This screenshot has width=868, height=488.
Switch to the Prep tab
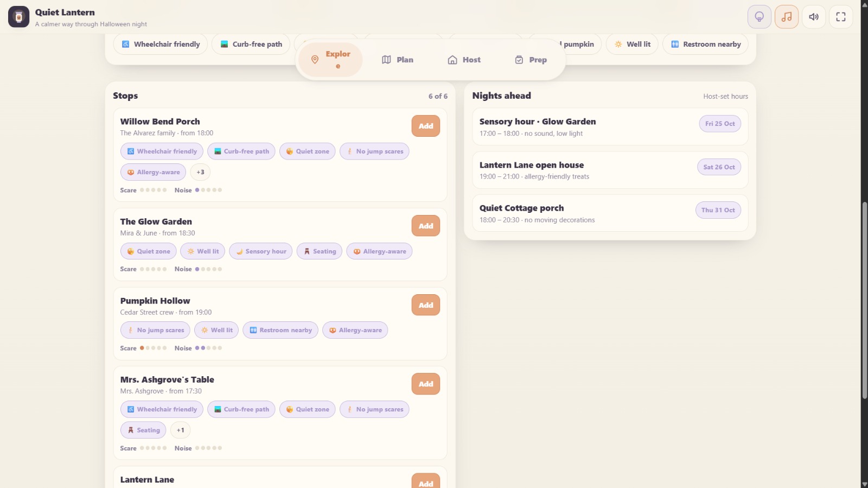(x=531, y=60)
